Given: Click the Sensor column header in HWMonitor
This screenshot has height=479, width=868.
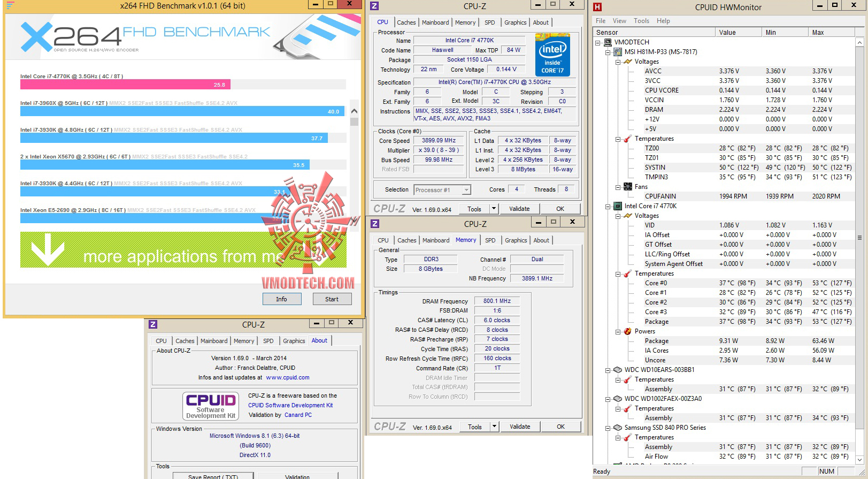Looking at the screenshot, I should pyautogui.click(x=655, y=33).
